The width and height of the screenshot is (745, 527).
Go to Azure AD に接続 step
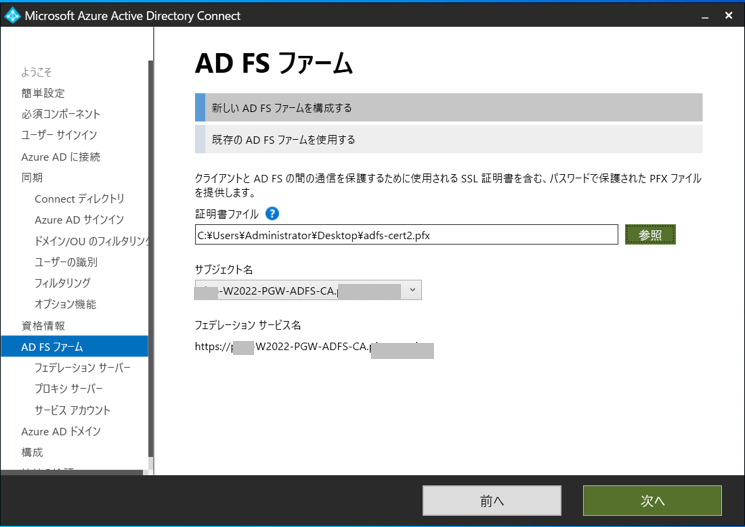tap(60, 157)
